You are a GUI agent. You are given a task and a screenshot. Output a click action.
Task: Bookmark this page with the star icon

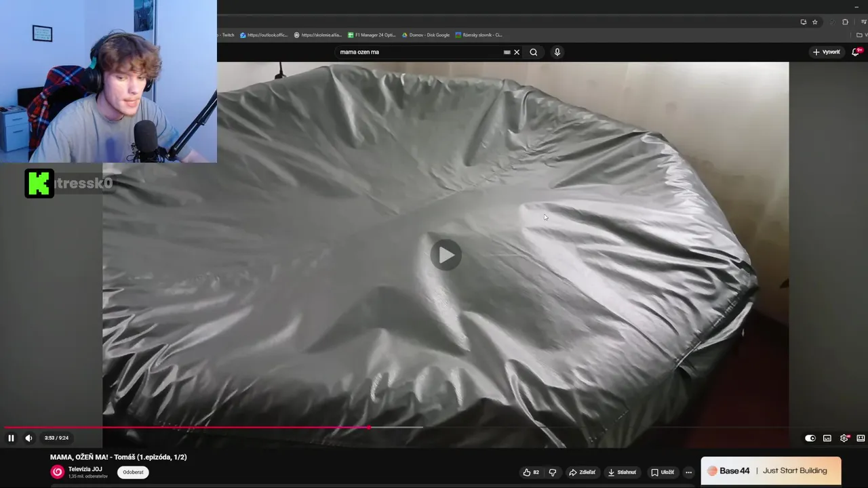click(815, 22)
